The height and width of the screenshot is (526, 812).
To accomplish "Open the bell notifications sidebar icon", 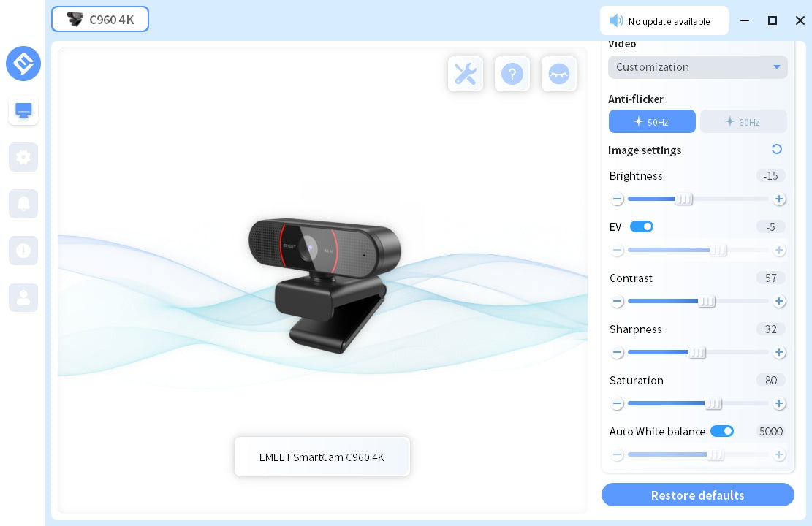I will click(23, 204).
